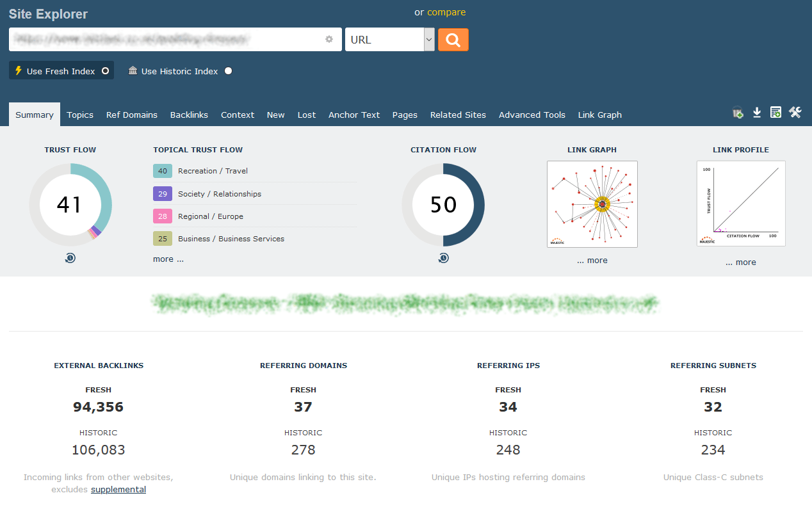
Task: Expand more under Link Profile chart
Action: pos(740,262)
